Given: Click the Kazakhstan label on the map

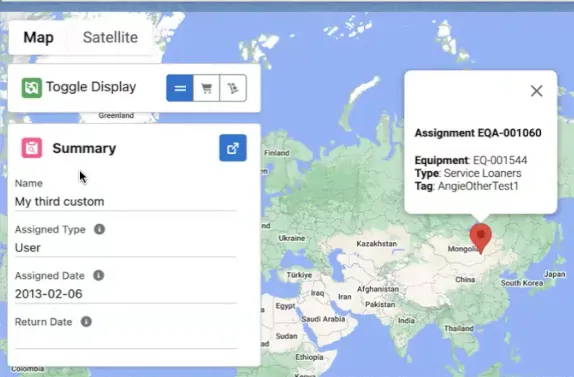Looking at the screenshot, I should point(377,244).
